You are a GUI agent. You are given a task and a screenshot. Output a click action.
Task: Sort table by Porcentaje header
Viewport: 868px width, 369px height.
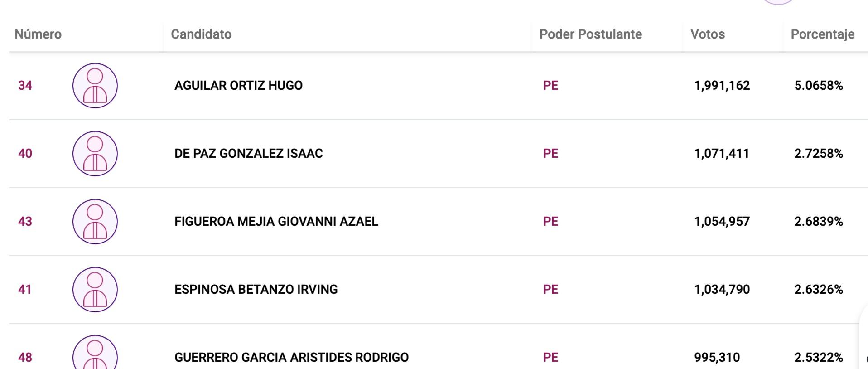click(822, 34)
